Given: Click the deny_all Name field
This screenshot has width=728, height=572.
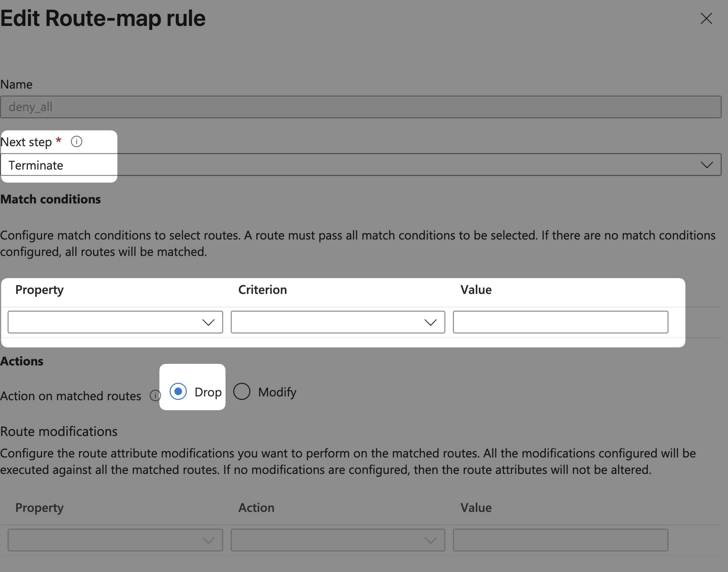Looking at the screenshot, I should (x=361, y=107).
